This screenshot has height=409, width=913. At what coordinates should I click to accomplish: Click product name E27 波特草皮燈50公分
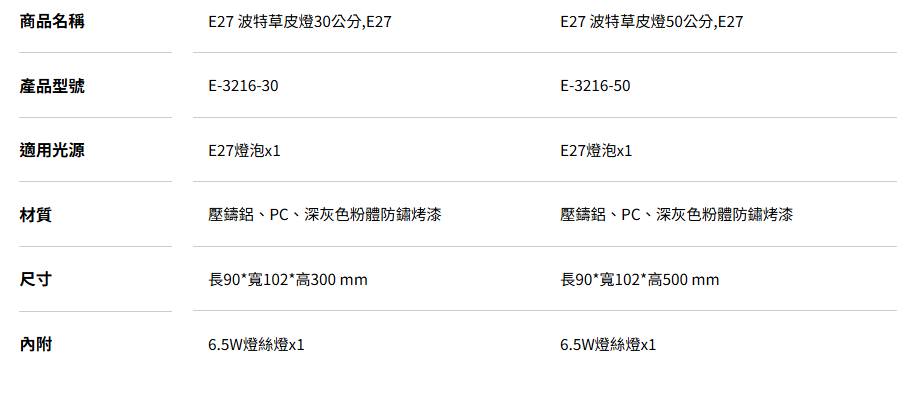[651, 21]
